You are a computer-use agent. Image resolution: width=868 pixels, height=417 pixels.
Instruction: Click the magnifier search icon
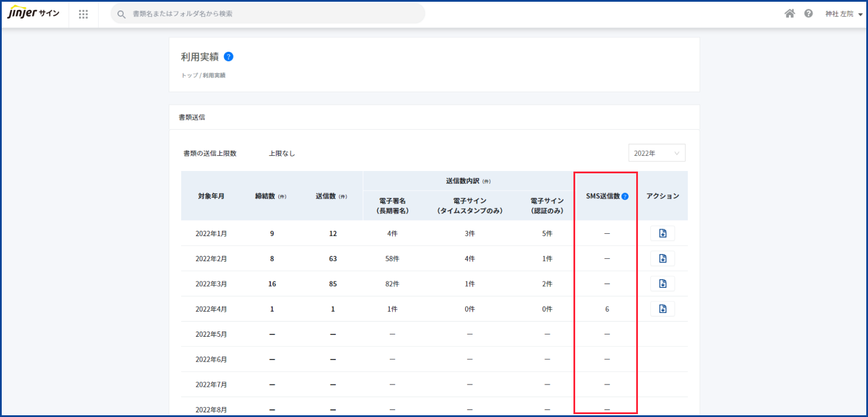pyautogui.click(x=121, y=14)
